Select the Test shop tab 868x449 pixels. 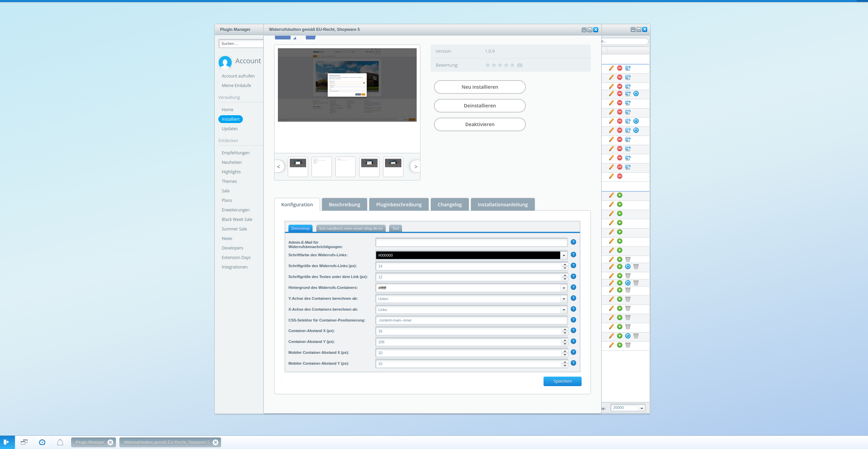click(396, 228)
